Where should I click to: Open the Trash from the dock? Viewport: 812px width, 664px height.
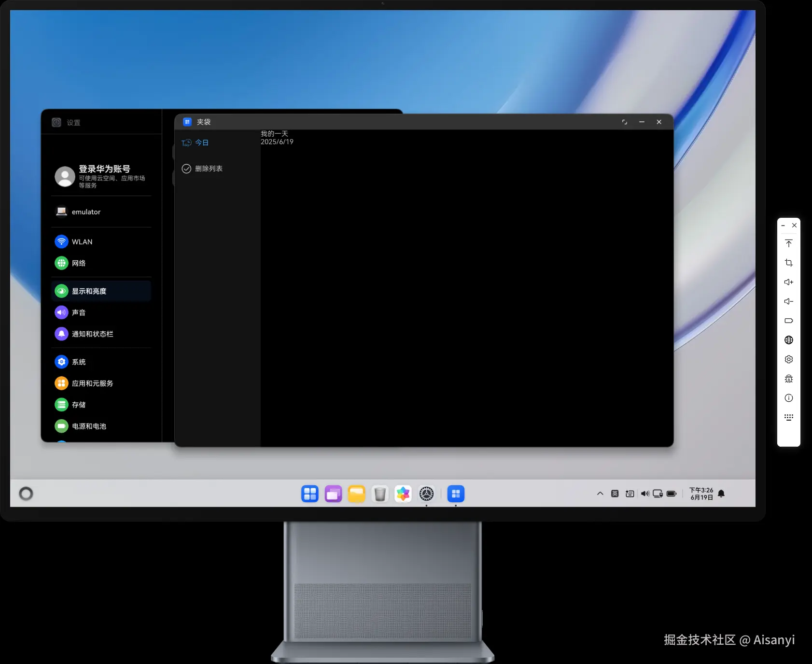pyautogui.click(x=379, y=494)
